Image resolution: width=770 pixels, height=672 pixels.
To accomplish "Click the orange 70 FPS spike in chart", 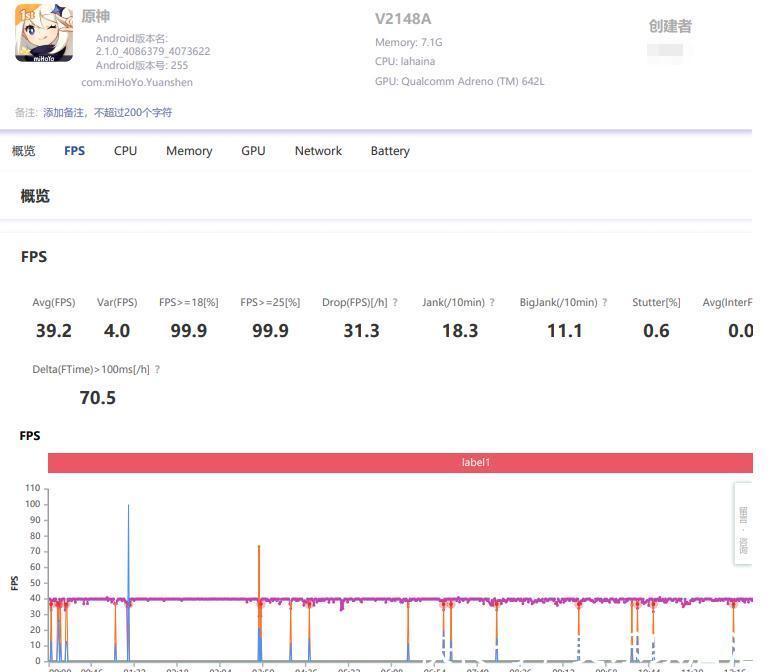I will coord(259,572).
